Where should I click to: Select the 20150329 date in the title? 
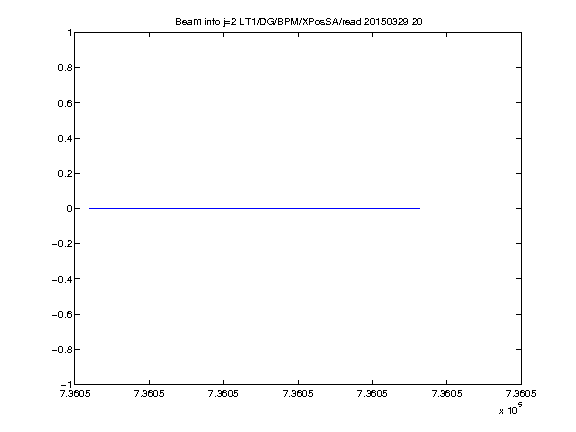[x=386, y=22]
